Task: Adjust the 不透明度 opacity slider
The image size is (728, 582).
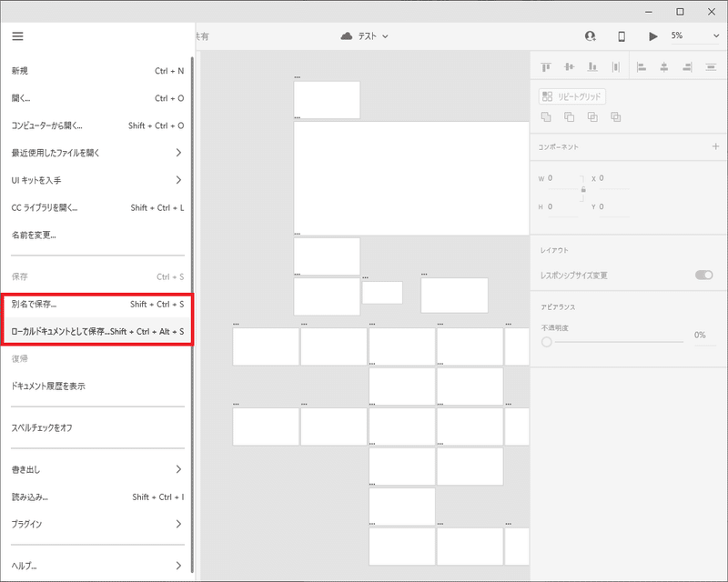Action: [x=612, y=342]
